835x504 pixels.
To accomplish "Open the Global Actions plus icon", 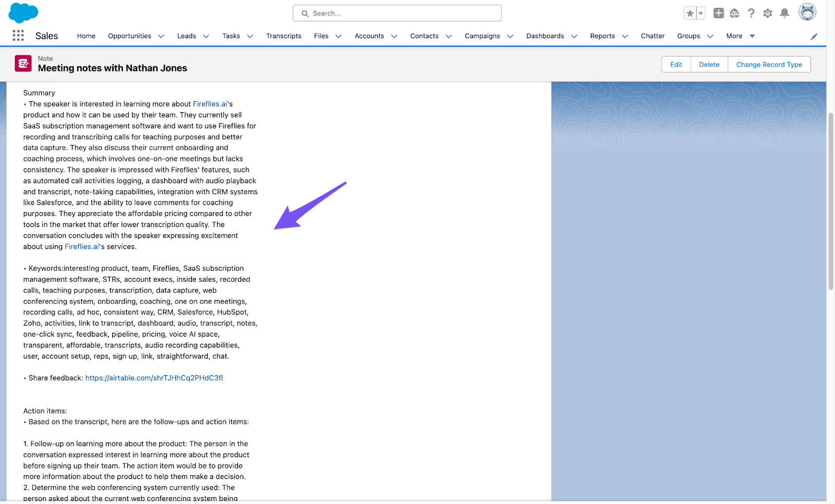I will coord(719,13).
